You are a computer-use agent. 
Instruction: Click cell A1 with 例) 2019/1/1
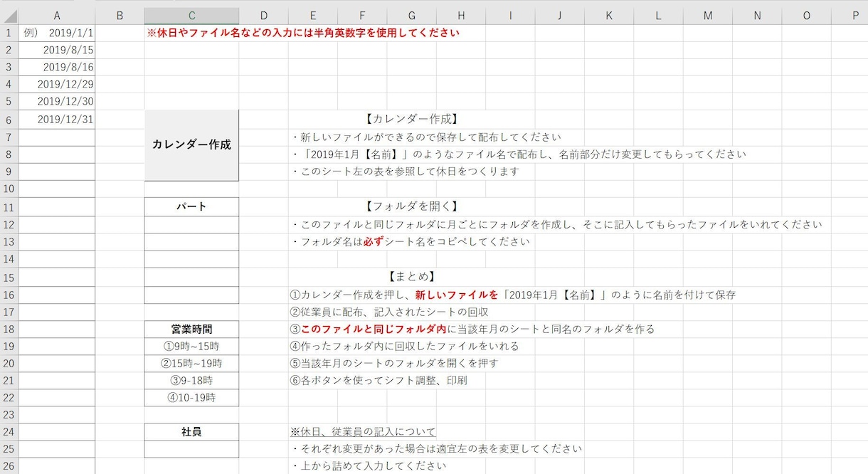pyautogui.click(x=57, y=33)
